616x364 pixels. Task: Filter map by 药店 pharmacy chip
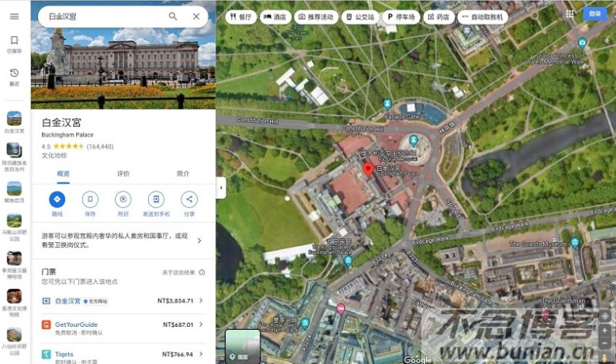click(x=439, y=17)
